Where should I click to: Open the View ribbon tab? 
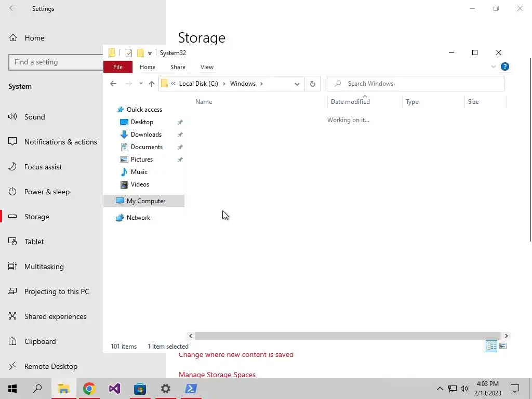[x=207, y=67]
